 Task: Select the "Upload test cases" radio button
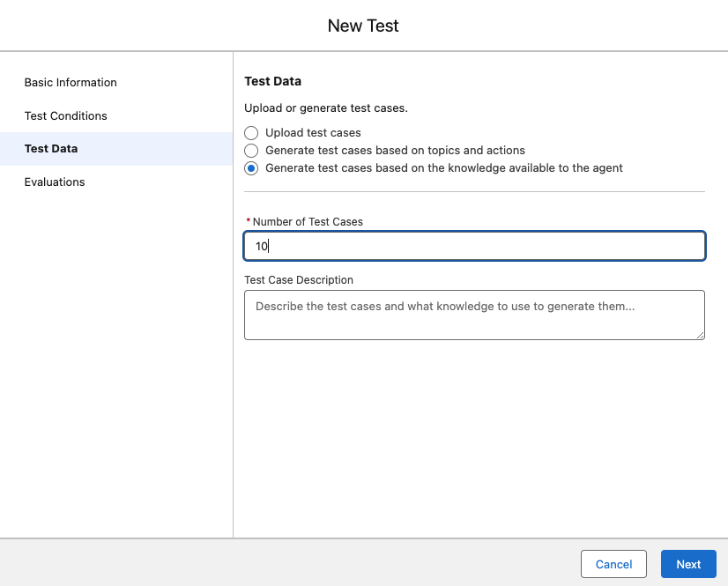point(251,133)
